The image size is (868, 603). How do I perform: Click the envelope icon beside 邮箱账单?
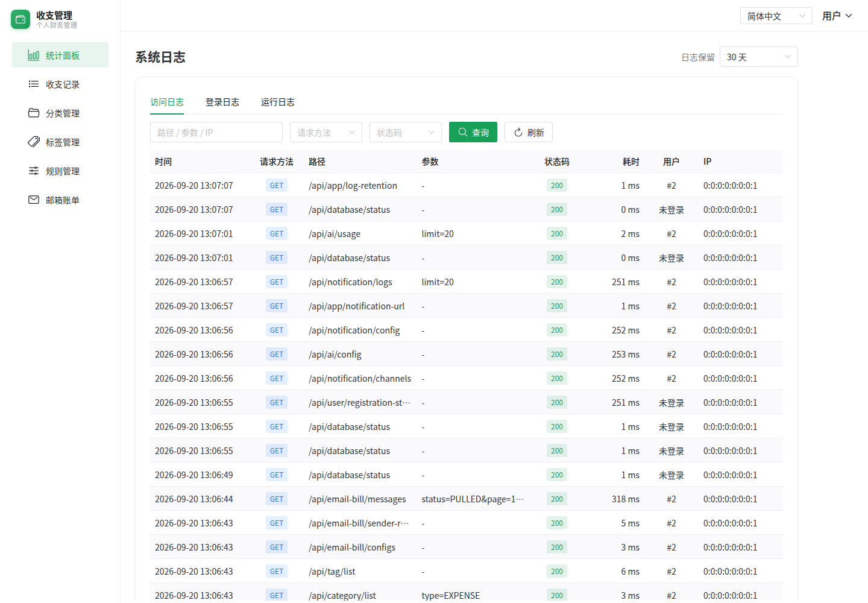coord(34,200)
